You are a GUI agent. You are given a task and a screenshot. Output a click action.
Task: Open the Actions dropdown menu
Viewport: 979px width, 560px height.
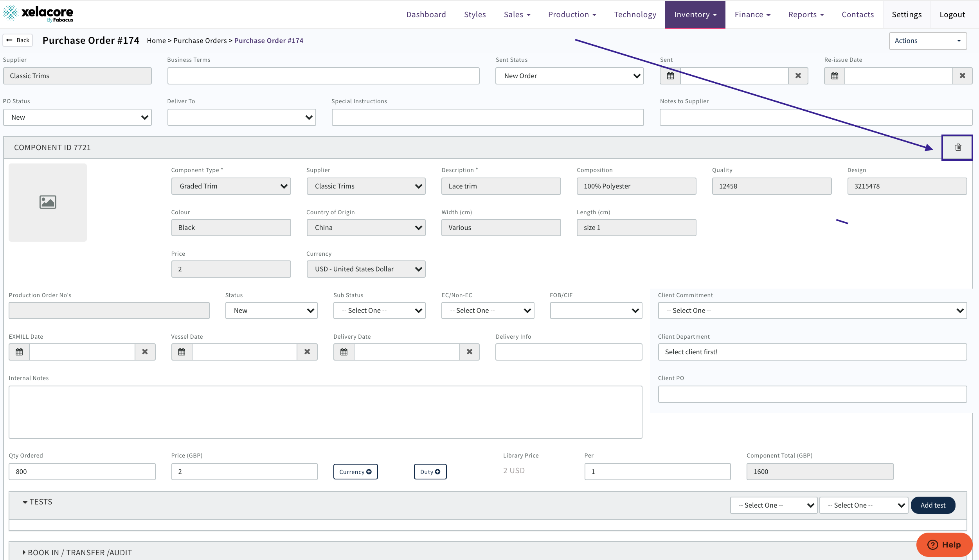coord(928,41)
